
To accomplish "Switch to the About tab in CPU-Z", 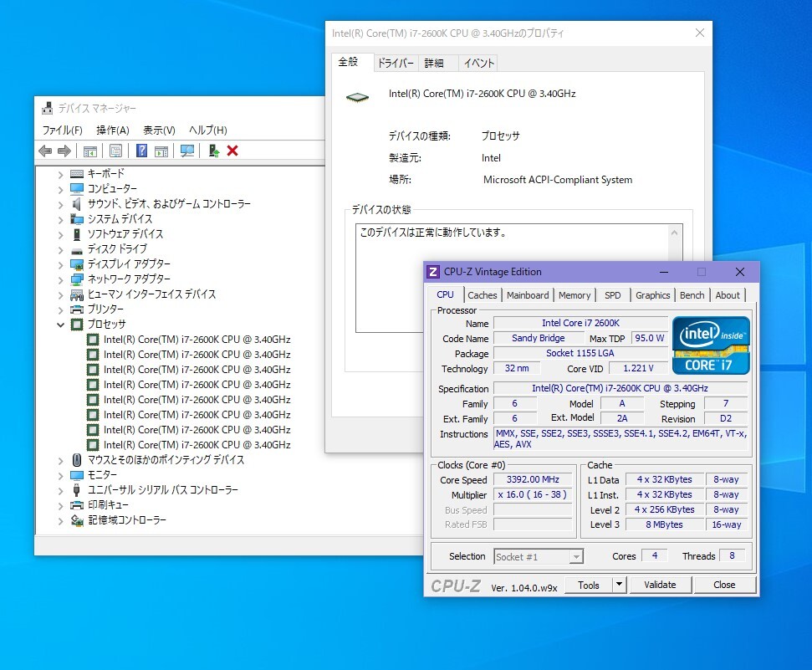I will pyautogui.click(x=728, y=295).
